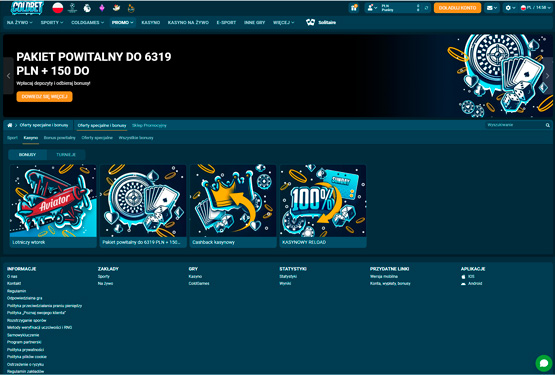
Task: Open the Android app link
Action: click(x=471, y=283)
